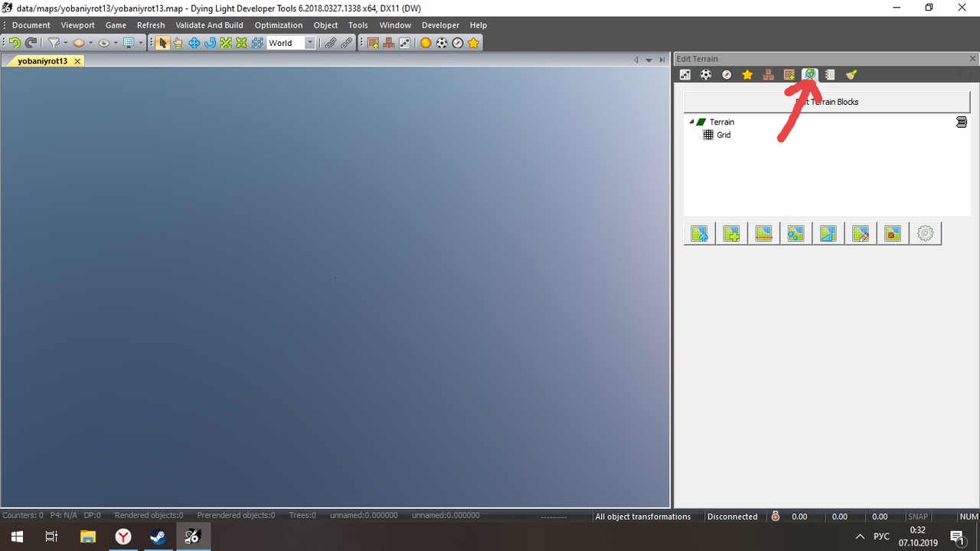980x551 pixels.
Task: Click the compass icon in main toolbar
Action: pos(458,43)
